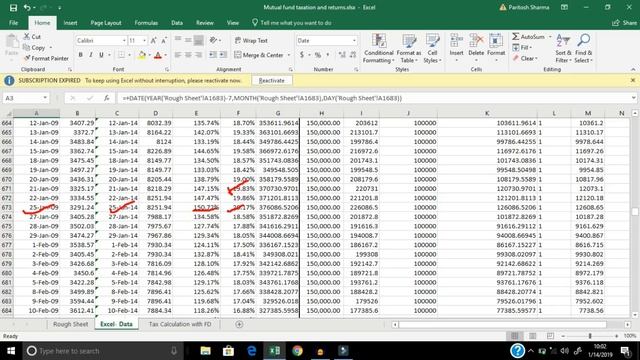
Task: Decrease font size with smaller A icon
Action: click(164, 40)
